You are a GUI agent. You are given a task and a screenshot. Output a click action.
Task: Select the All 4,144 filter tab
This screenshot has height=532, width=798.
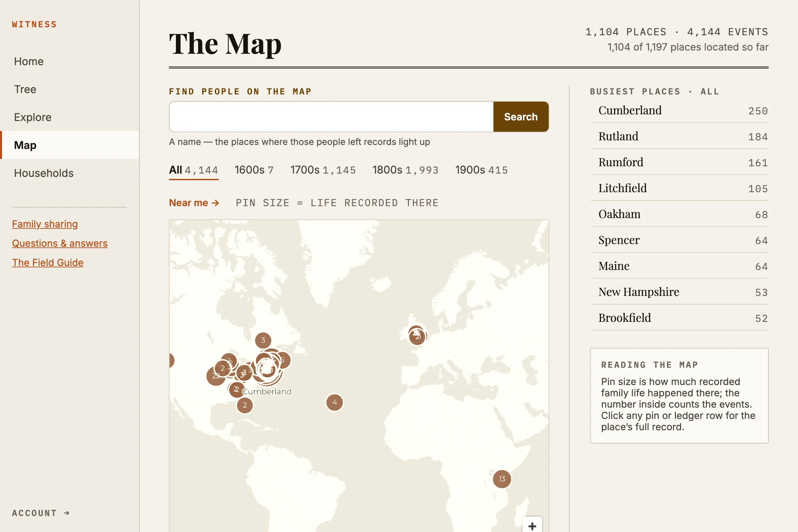(194, 170)
